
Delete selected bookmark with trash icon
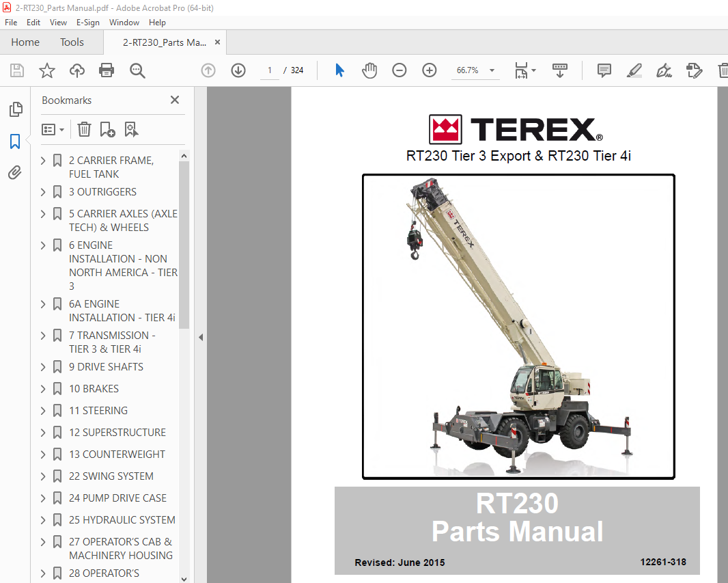[x=84, y=129]
